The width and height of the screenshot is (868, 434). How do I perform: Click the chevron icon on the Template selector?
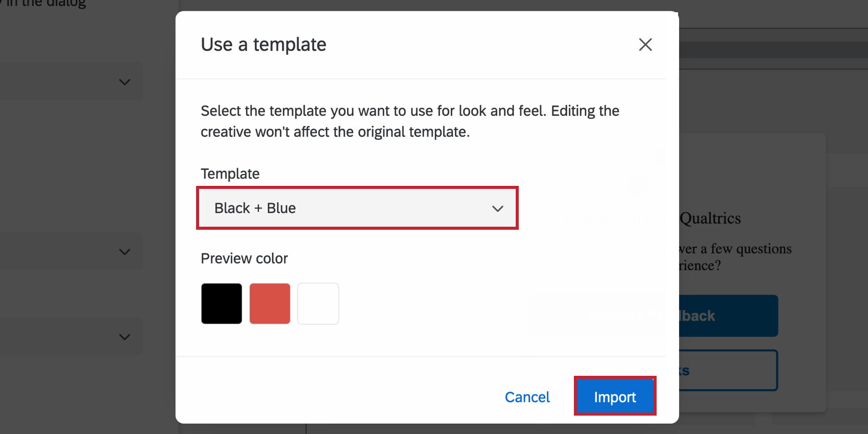tap(498, 208)
